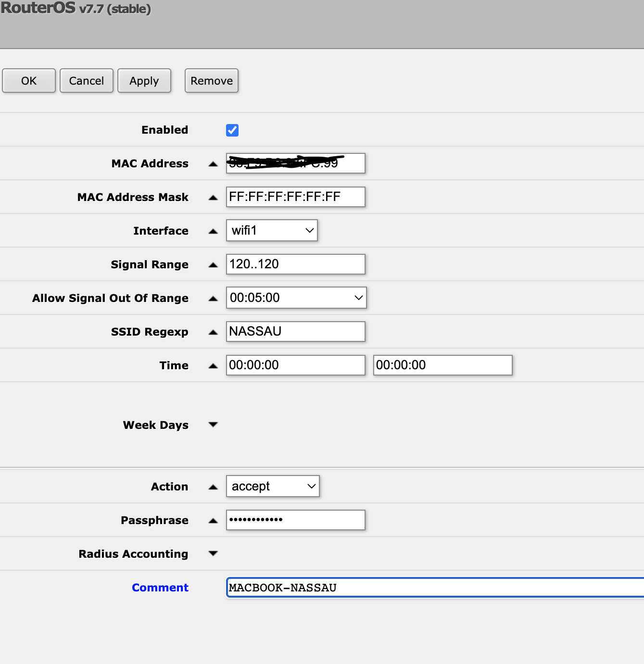This screenshot has height=664, width=644.
Task: Collapse the Interface field arrow
Action: click(x=213, y=231)
